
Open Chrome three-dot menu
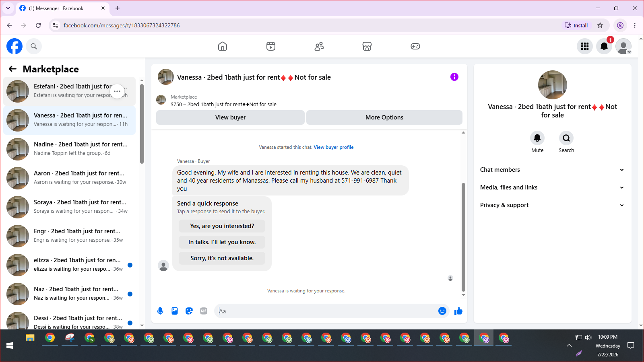click(x=635, y=25)
